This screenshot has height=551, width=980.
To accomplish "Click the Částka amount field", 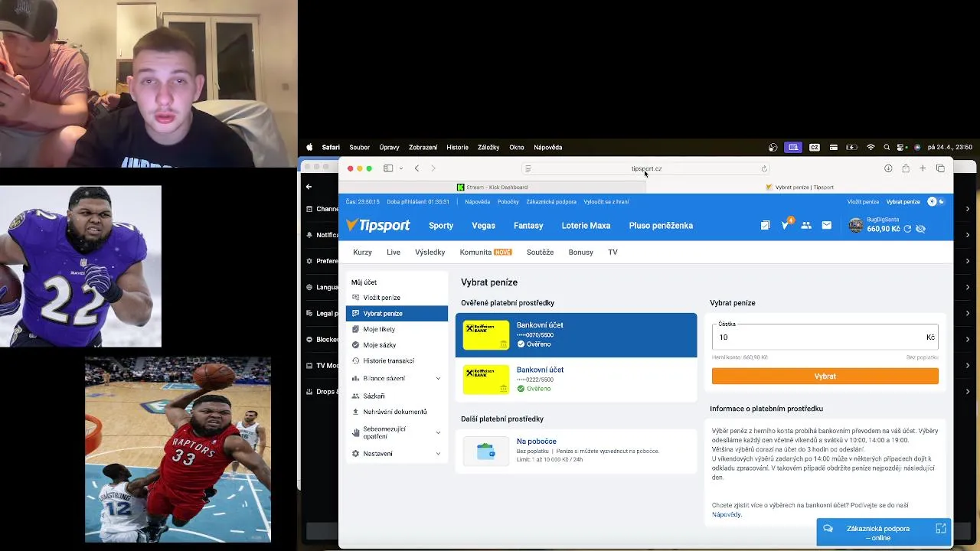I will [x=825, y=337].
